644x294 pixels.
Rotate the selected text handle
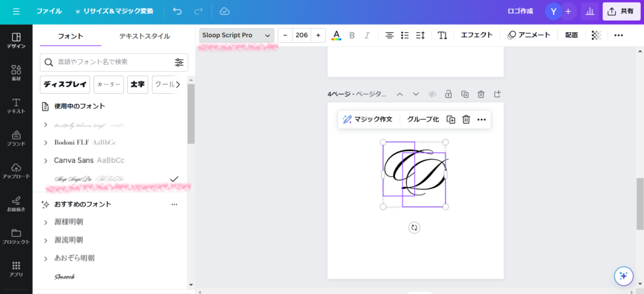pos(414,227)
